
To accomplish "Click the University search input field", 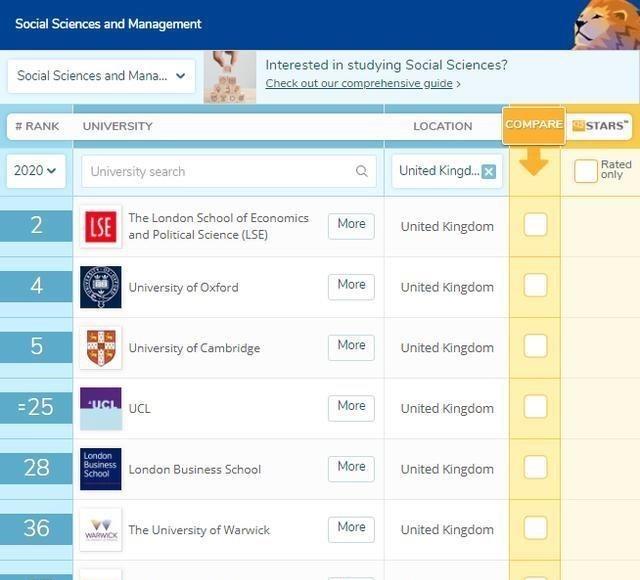I will pyautogui.click(x=220, y=171).
